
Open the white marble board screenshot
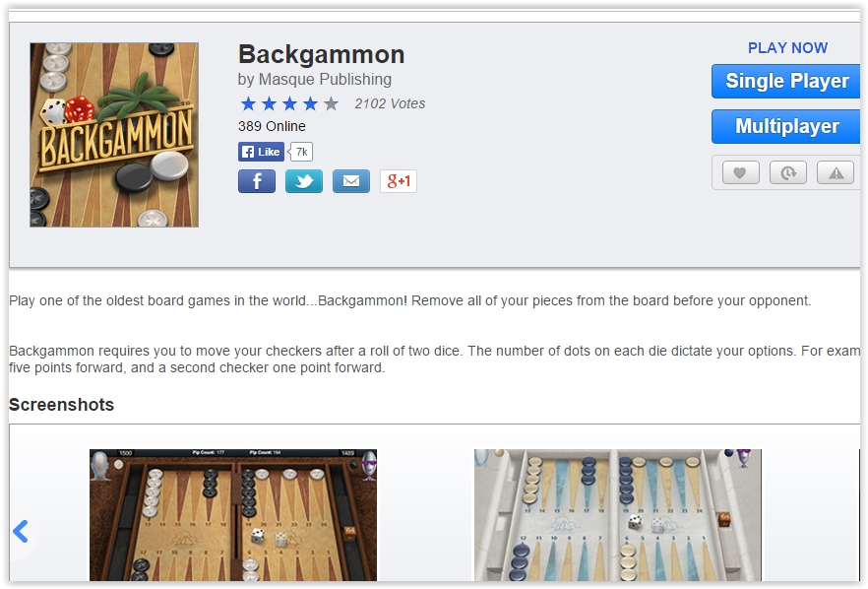pos(618,515)
